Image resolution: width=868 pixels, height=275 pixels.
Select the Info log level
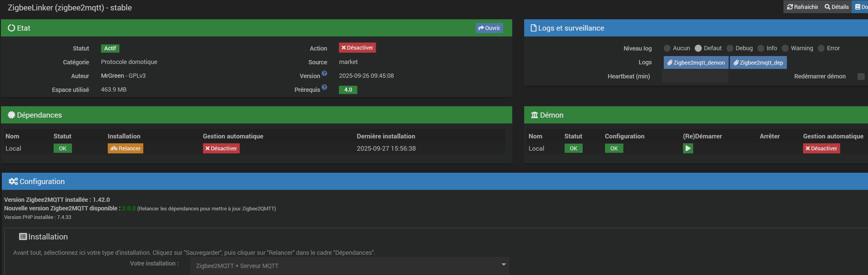[761, 48]
